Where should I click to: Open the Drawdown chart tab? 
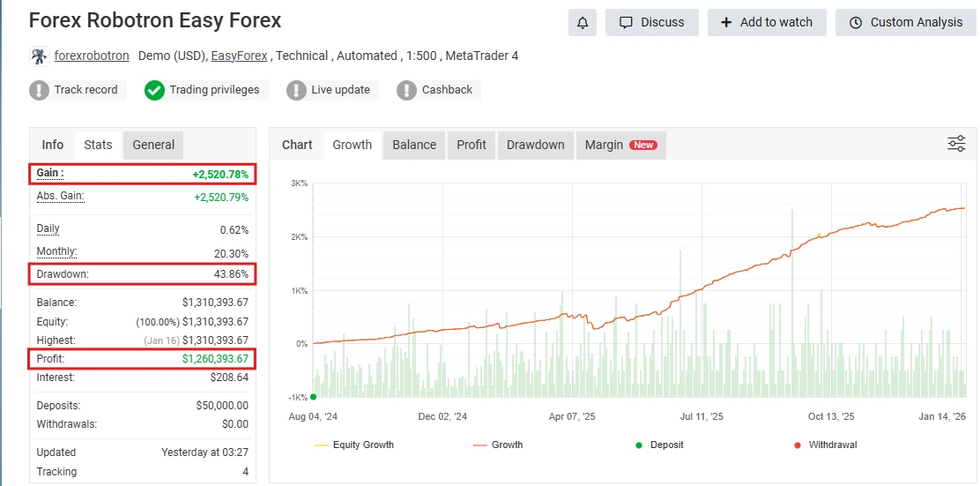(x=535, y=145)
